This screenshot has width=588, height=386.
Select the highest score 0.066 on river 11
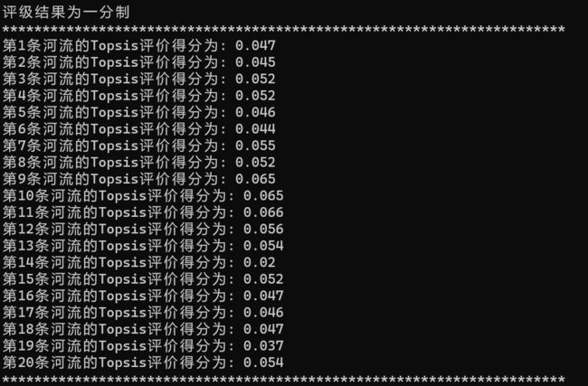click(263, 212)
